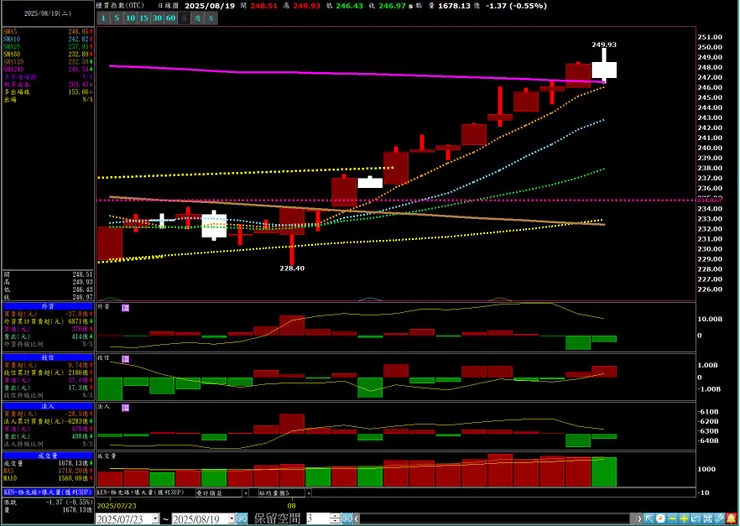This screenshot has height=526, width=740.
Task: Click the scroll-right arrow of the chart scrollbar
Action: [639, 519]
